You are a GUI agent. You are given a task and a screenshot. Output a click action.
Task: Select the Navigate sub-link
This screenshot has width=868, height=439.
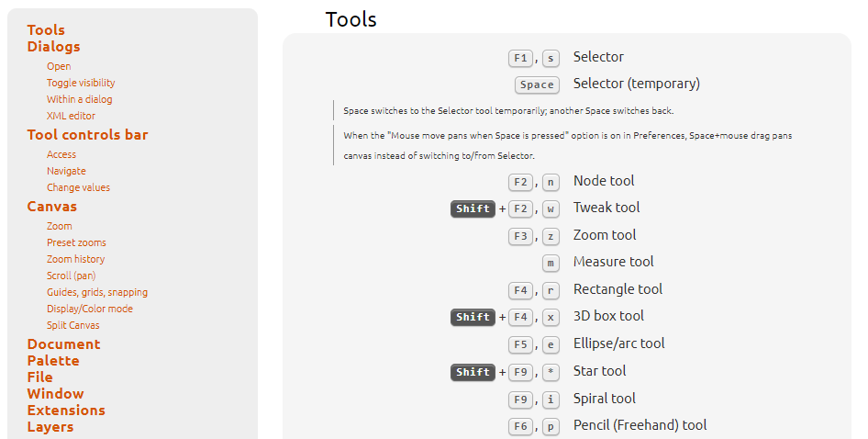(x=66, y=171)
